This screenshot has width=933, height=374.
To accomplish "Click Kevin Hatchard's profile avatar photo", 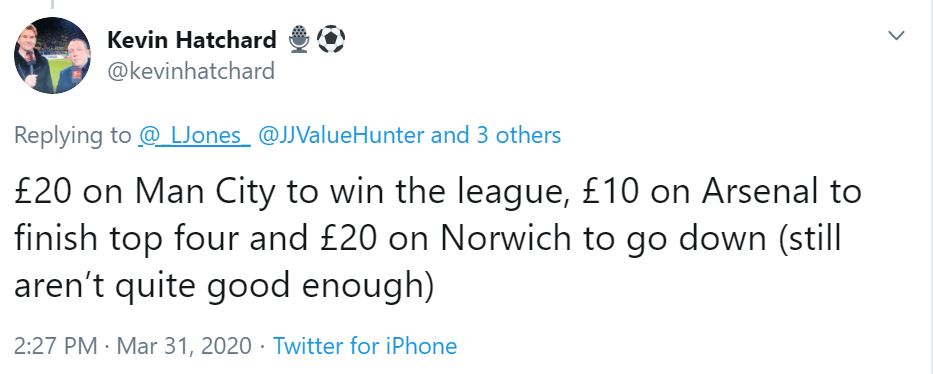I will pyautogui.click(x=52, y=55).
